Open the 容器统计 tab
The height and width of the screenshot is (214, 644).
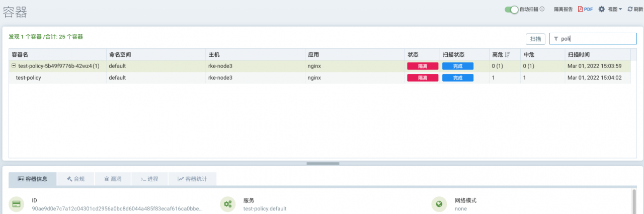[x=192, y=179]
